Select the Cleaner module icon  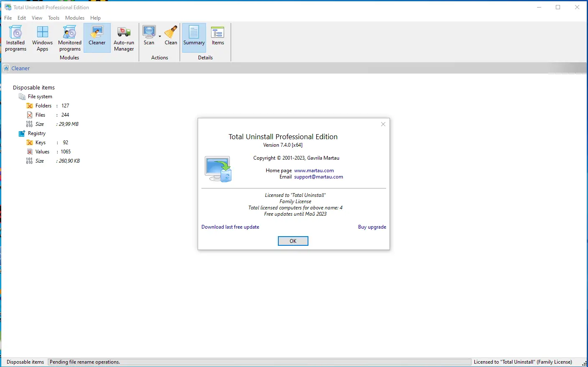click(97, 38)
